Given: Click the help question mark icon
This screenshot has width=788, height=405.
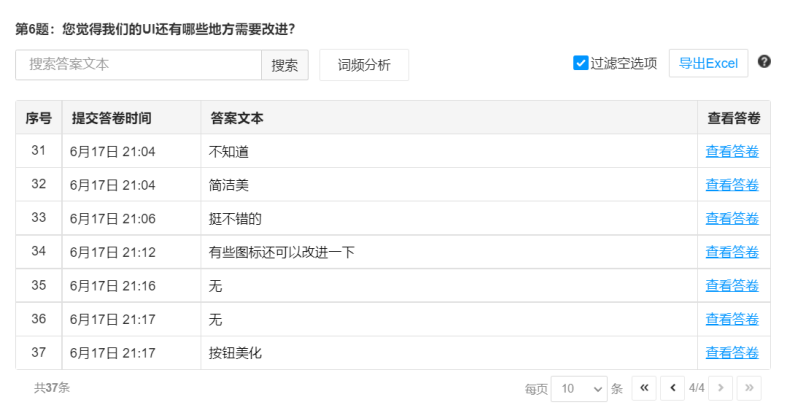Looking at the screenshot, I should click(x=764, y=62).
